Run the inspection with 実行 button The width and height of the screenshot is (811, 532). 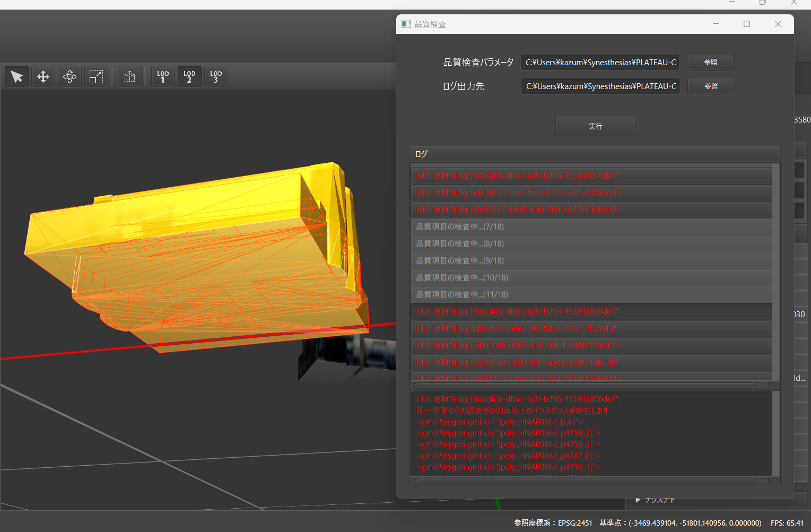tap(595, 127)
